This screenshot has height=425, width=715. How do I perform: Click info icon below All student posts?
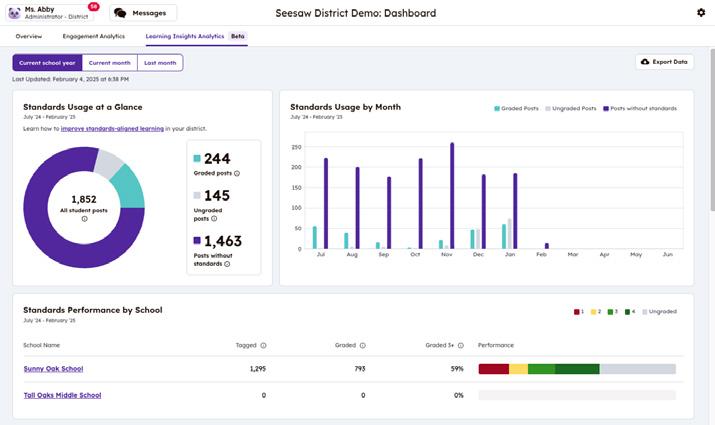pyautogui.click(x=84, y=219)
